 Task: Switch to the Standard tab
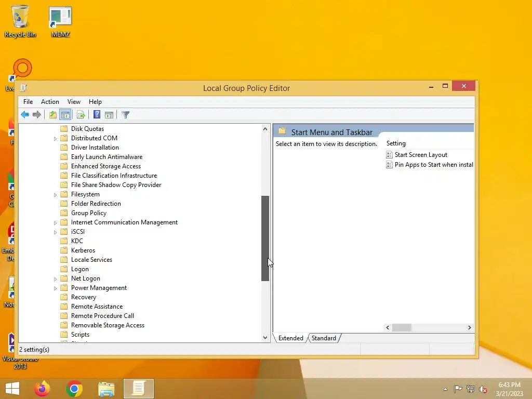(324, 338)
